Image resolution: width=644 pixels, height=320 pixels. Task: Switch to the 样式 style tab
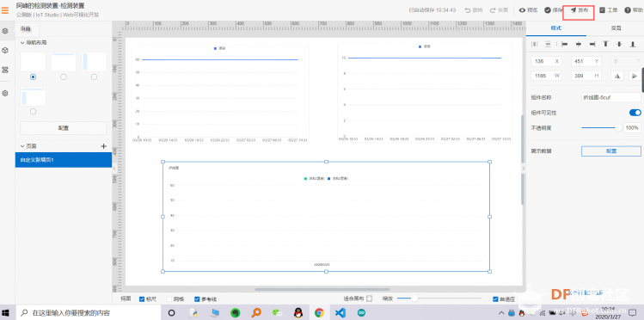tap(556, 28)
